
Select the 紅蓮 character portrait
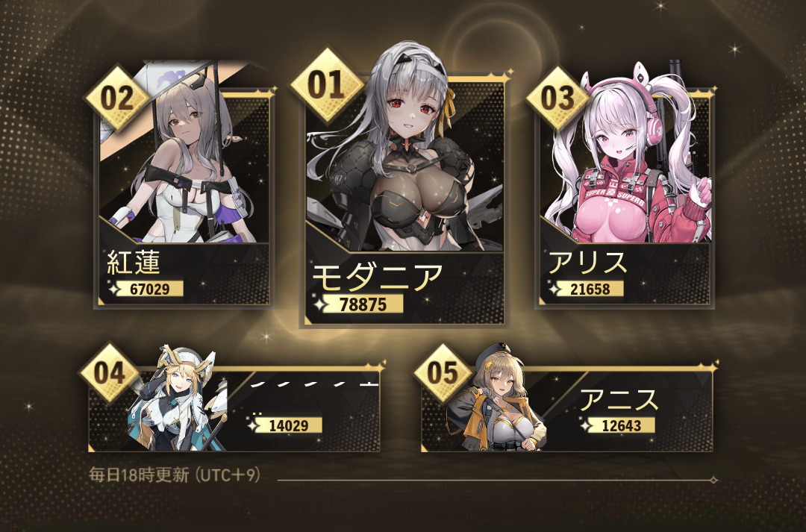pos(184,154)
